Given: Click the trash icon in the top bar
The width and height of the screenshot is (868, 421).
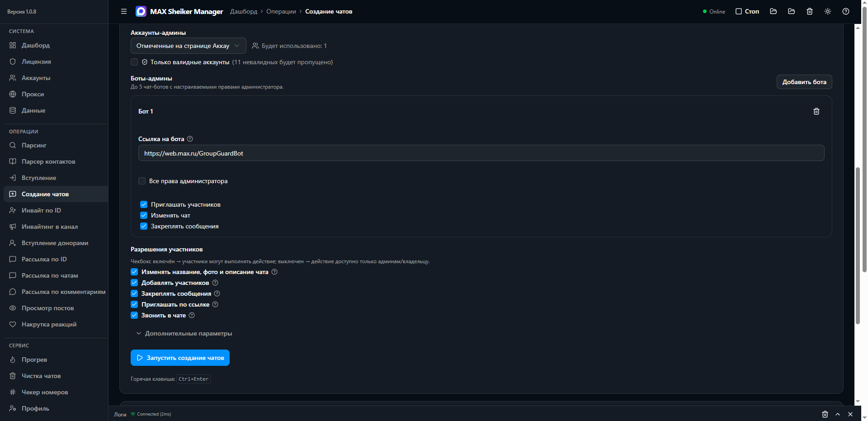Looking at the screenshot, I should [x=810, y=11].
